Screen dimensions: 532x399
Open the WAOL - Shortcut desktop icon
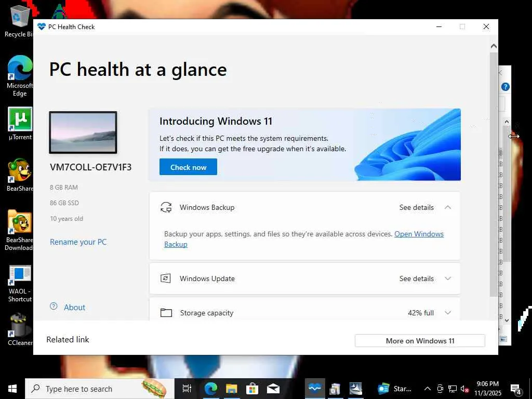[x=20, y=284]
